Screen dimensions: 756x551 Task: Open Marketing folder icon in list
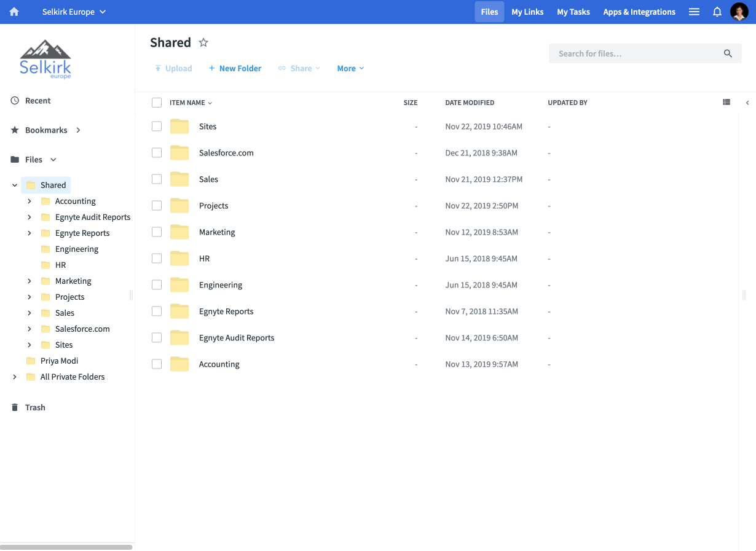(179, 232)
